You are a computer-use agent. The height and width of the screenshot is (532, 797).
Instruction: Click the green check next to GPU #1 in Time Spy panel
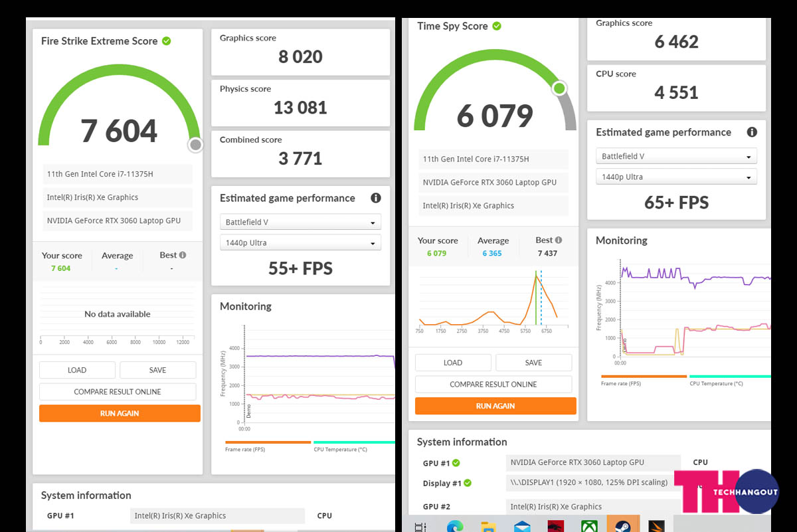(456, 463)
